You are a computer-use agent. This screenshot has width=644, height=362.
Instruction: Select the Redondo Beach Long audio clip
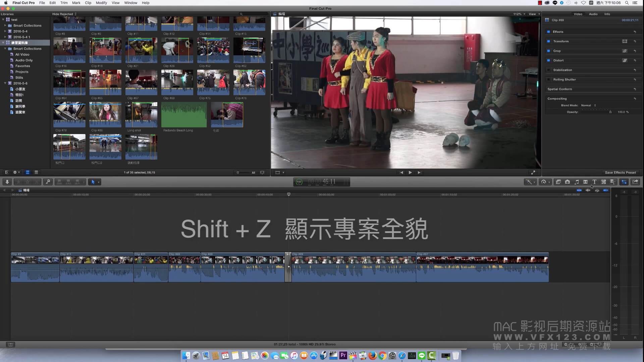pos(184,115)
